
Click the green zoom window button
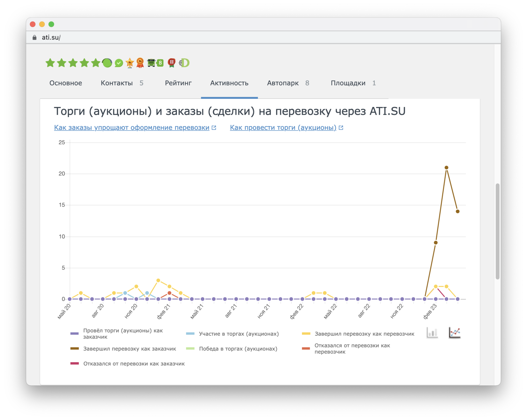pyautogui.click(x=51, y=24)
